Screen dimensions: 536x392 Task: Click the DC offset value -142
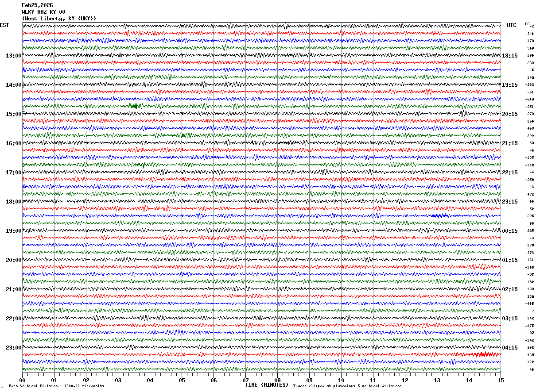pos(530,340)
